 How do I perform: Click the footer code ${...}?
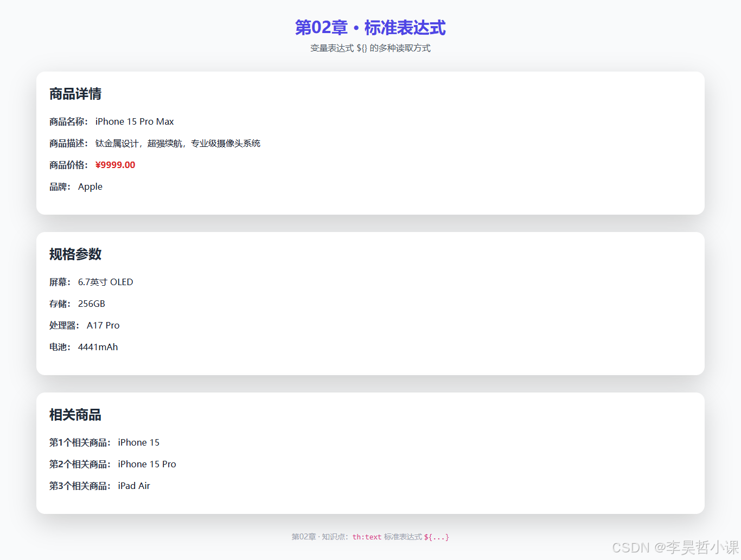437,537
